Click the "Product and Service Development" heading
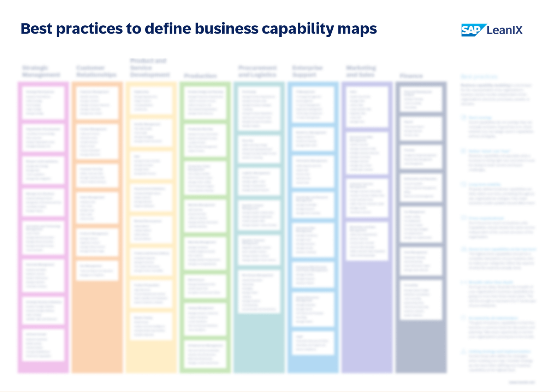Viewport: 551px width, 392px height. 150,68
